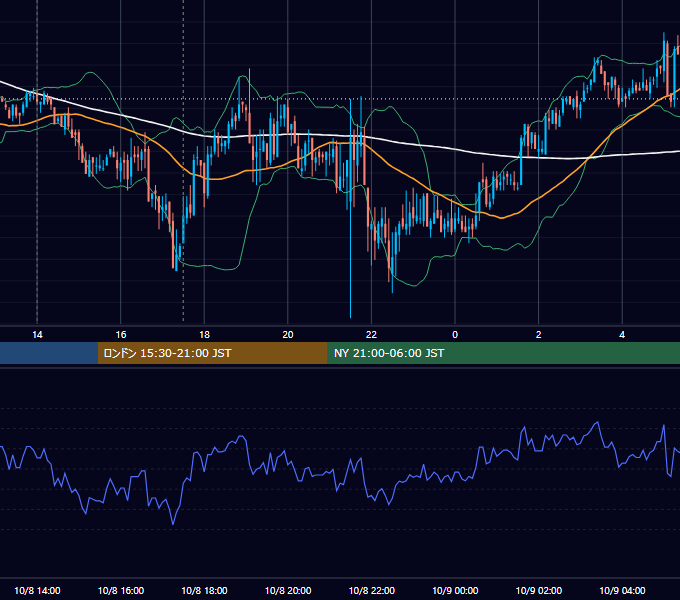Image resolution: width=680 pixels, height=600 pixels.
Task: Click hour label 2 on the time axis
Action: (539, 335)
